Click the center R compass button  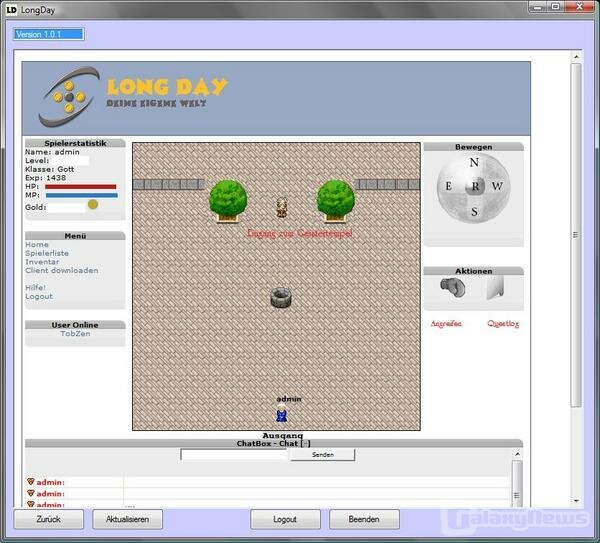475,186
